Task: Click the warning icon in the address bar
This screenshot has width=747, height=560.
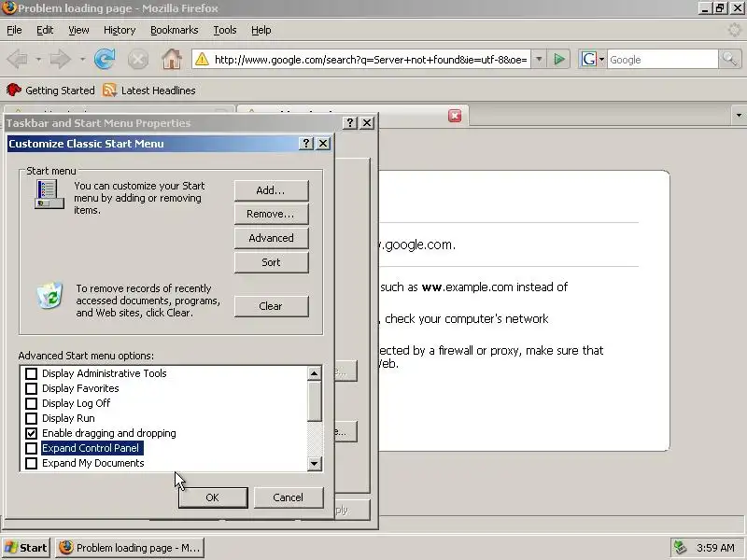Action: 202,60
